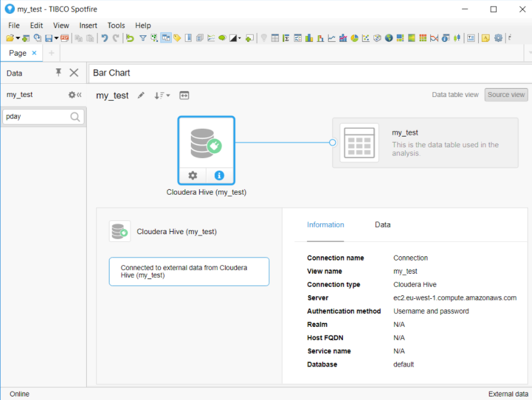This screenshot has width=532, height=400.
Task: Insert a 3D Scatter Plot visualization
Action: point(377,38)
